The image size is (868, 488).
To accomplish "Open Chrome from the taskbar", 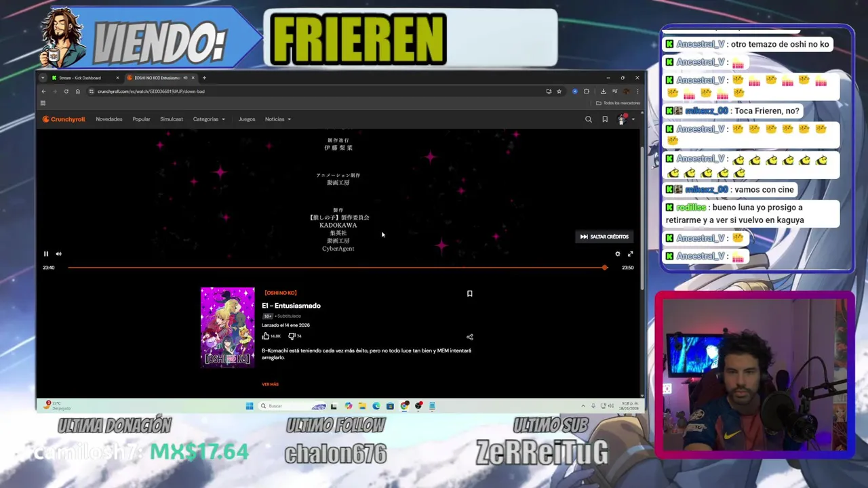I will point(404,406).
